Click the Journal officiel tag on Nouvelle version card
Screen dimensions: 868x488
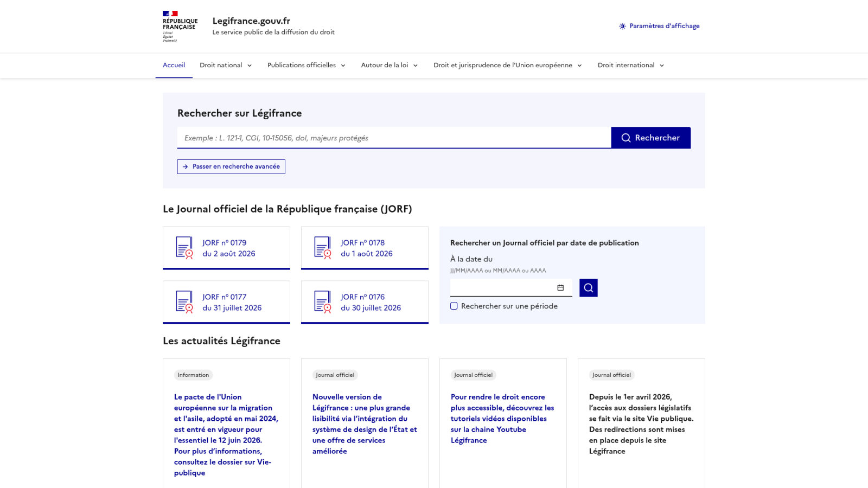[x=335, y=375]
